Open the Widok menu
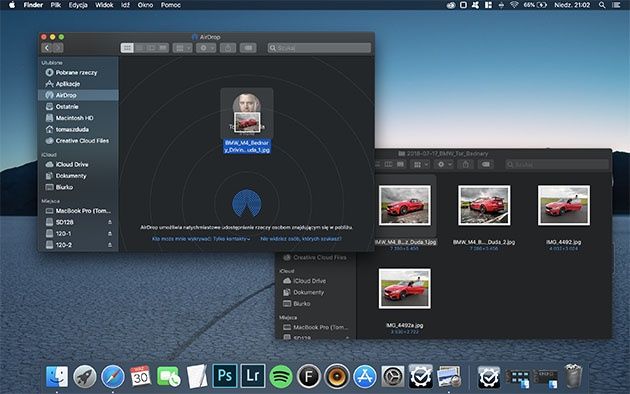 click(x=104, y=5)
